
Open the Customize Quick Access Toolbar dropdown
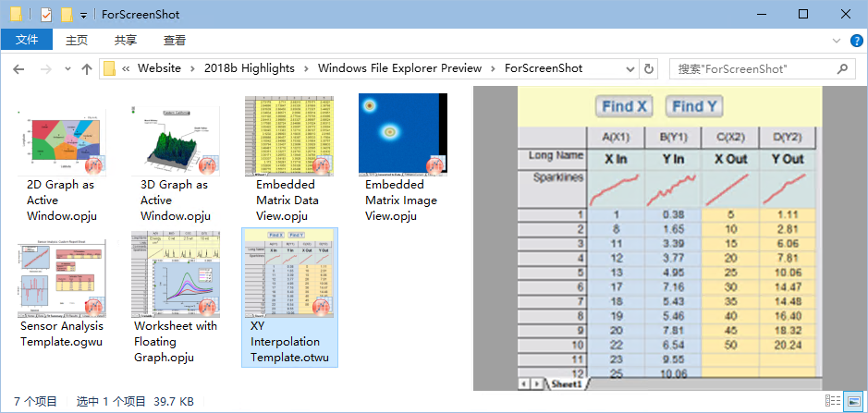[x=84, y=15]
